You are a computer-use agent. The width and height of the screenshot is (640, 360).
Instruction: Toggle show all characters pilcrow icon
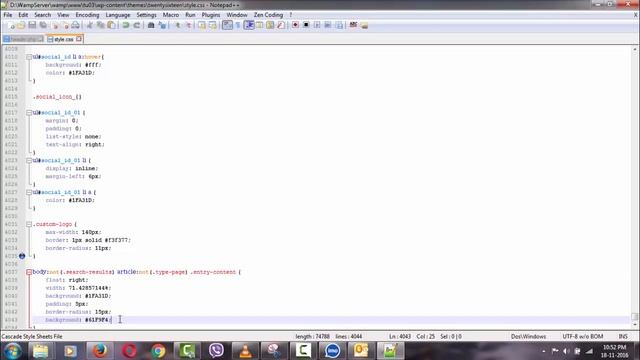pyautogui.click(x=238, y=25)
